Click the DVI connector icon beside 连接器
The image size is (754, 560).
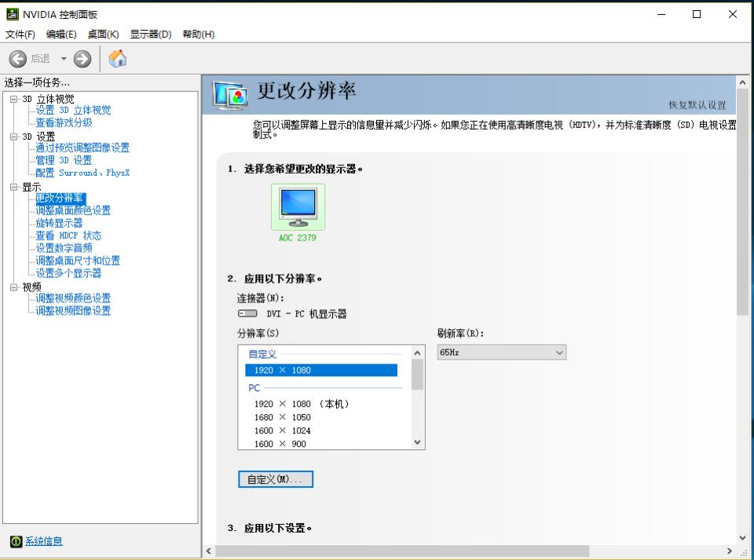pyautogui.click(x=247, y=313)
